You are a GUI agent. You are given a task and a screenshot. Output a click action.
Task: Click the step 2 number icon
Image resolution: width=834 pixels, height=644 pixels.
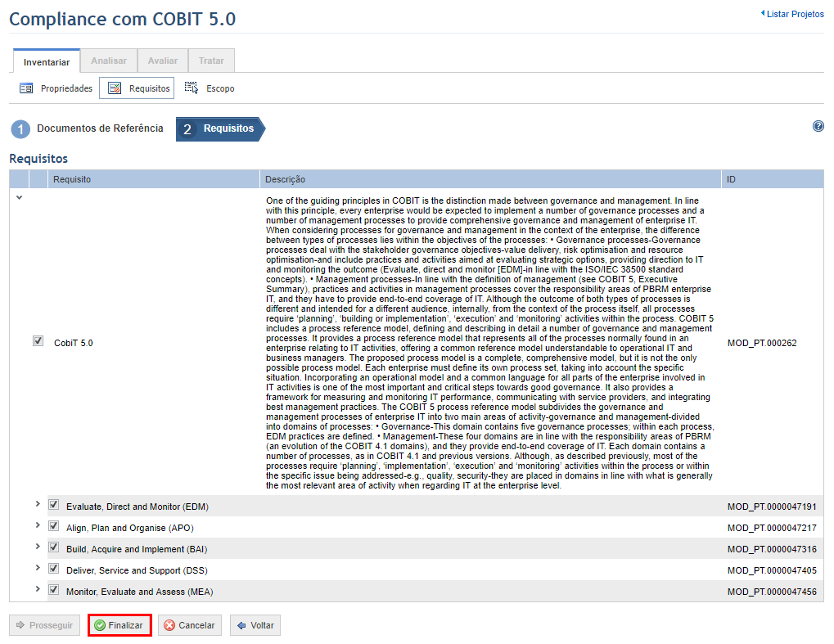tap(187, 129)
